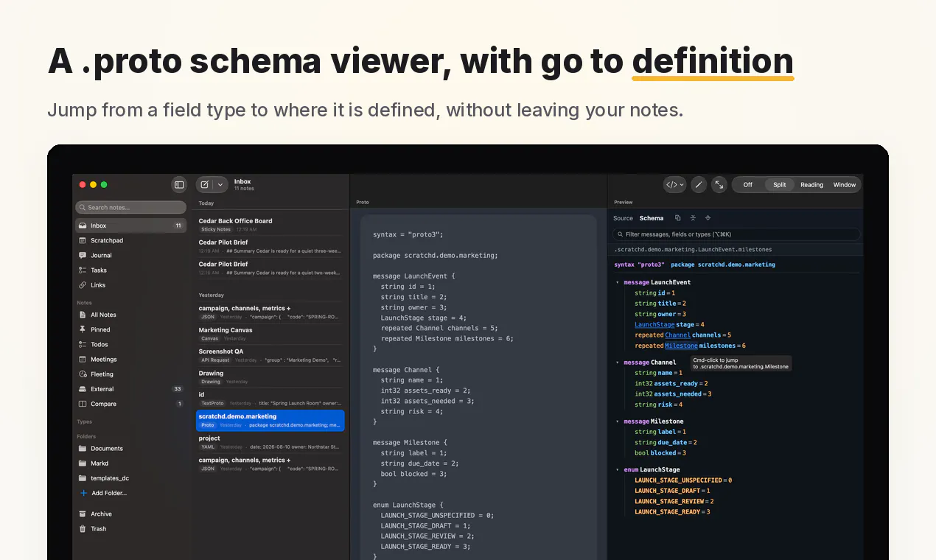The height and width of the screenshot is (560, 936).
Task: Click the collapse all icon in the preview
Action: (x=693, y=218)
